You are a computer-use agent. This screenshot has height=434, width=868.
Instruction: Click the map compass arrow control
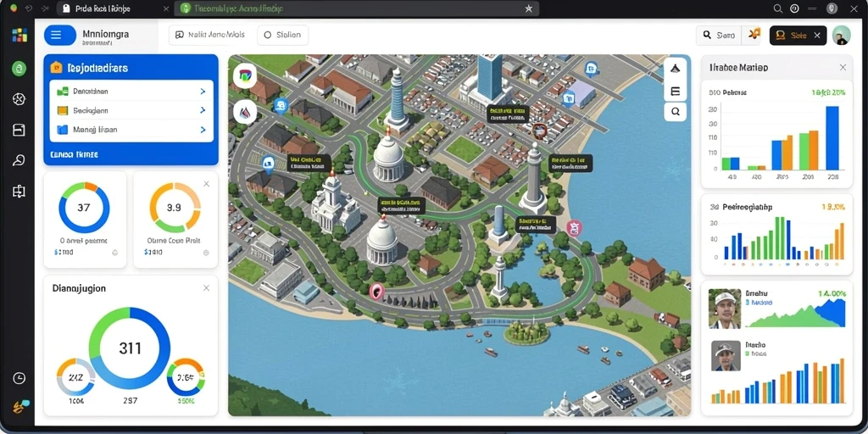tap(676, 70)
